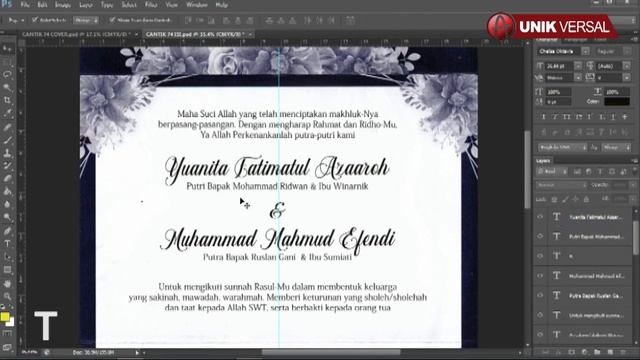Screen dimensions: 640x360
Task: Select the Eraser tool
Action: (x=7, y=178)
